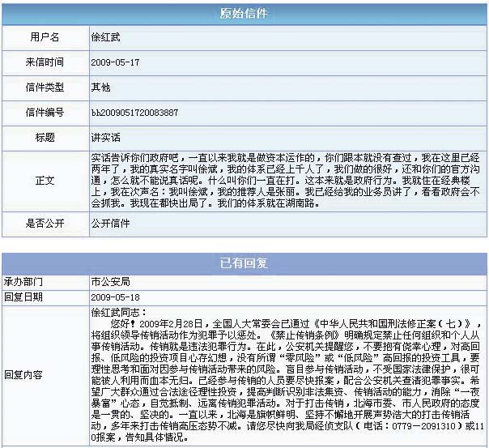489x448 pixels.
Task: Click the 标题 row label
Action: tap(45, 136)
